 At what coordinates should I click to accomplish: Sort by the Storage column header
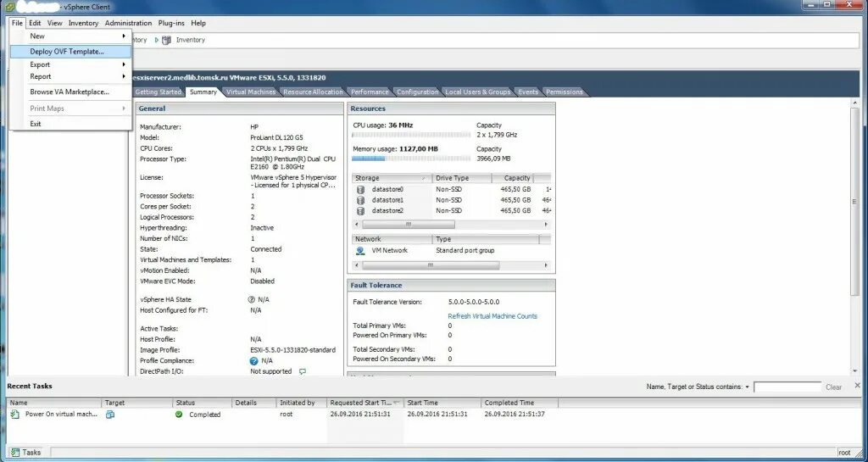point(392,178)
